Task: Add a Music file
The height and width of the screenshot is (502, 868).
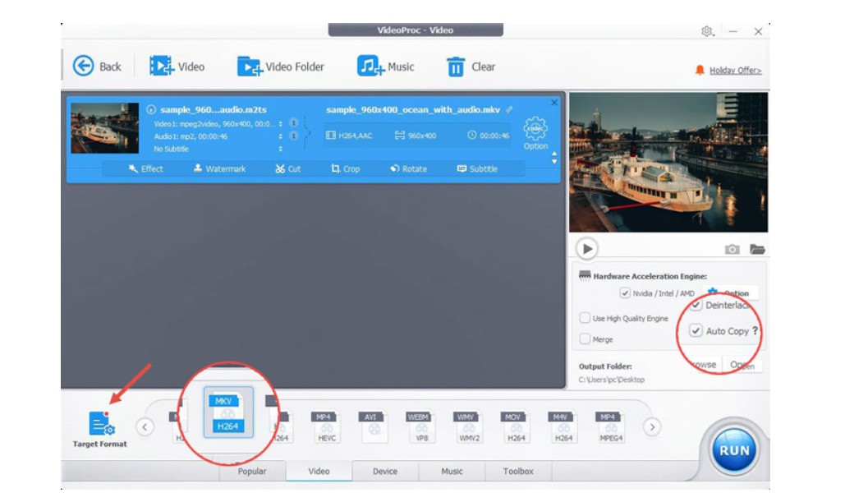Action: [385, 67]
